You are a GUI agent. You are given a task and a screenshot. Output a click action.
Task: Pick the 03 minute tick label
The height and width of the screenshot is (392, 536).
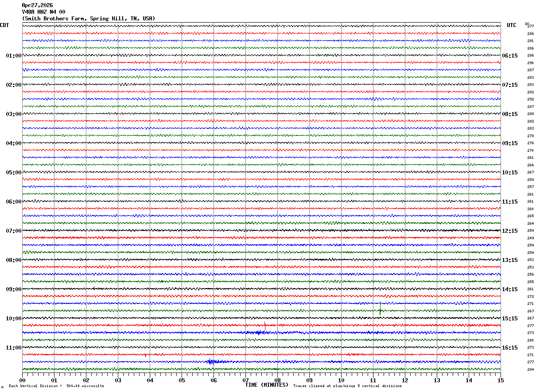[118, 380]
